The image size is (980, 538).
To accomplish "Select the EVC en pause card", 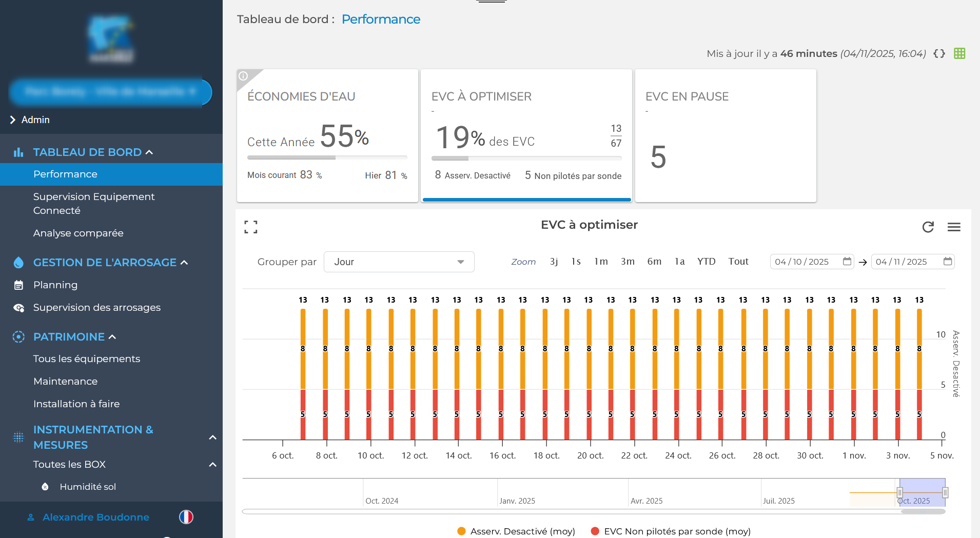I will point(725,136).
